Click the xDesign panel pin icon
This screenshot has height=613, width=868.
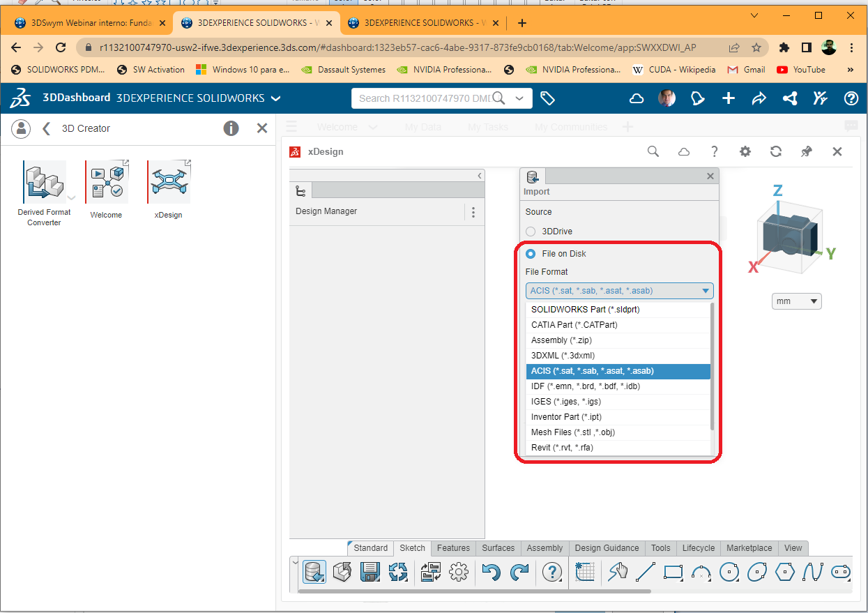[x=807, y=151]
